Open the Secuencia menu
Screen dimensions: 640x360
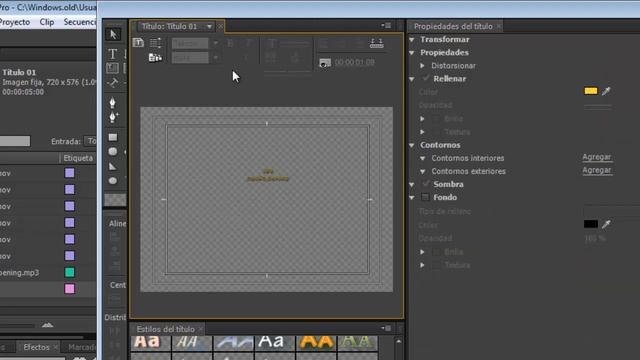(x=80, y=22)
